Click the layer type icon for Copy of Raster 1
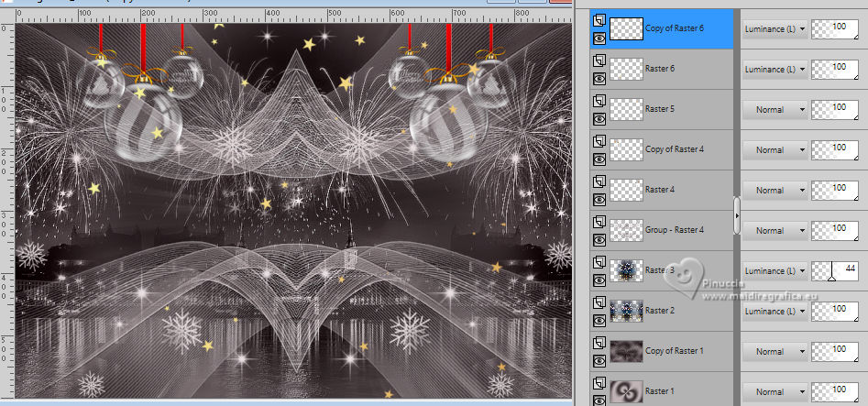 coord(599,344)
